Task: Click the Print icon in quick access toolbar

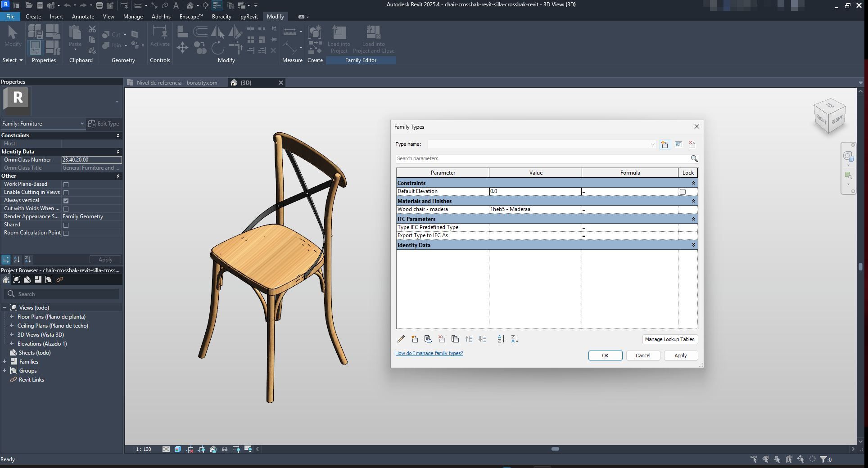Action: [99, 5]
